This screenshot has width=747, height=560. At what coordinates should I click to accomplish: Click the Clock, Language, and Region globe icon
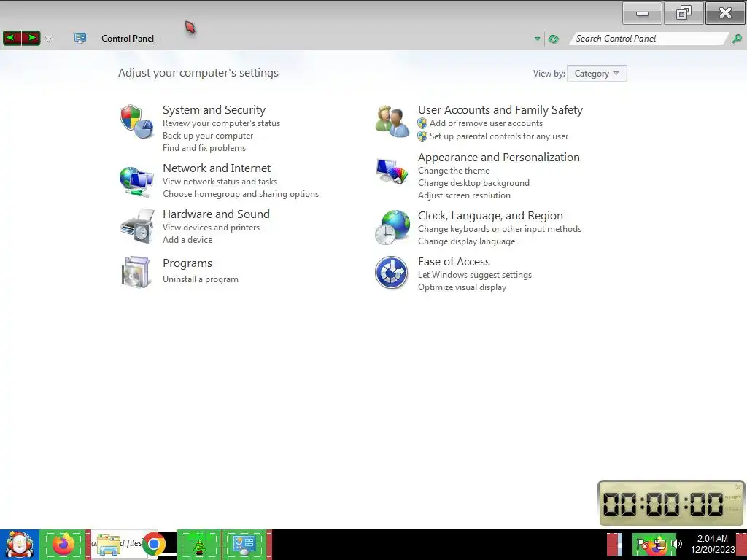[392, 227]
